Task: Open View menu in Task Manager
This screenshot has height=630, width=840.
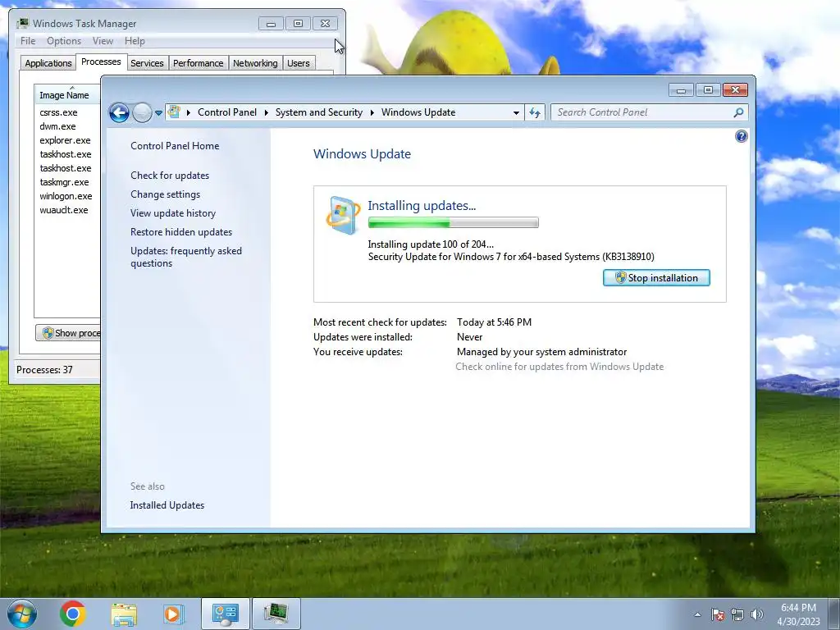Action: click(103, 41)
